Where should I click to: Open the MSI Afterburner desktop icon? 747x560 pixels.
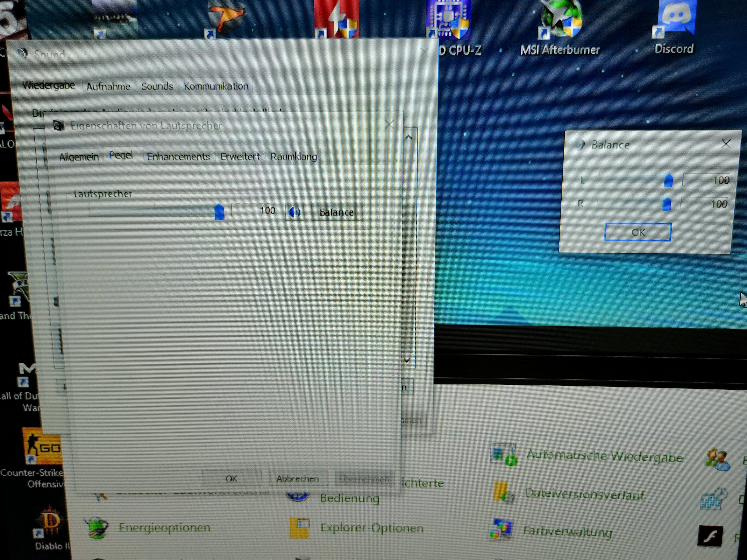click(x=560, y=20)
